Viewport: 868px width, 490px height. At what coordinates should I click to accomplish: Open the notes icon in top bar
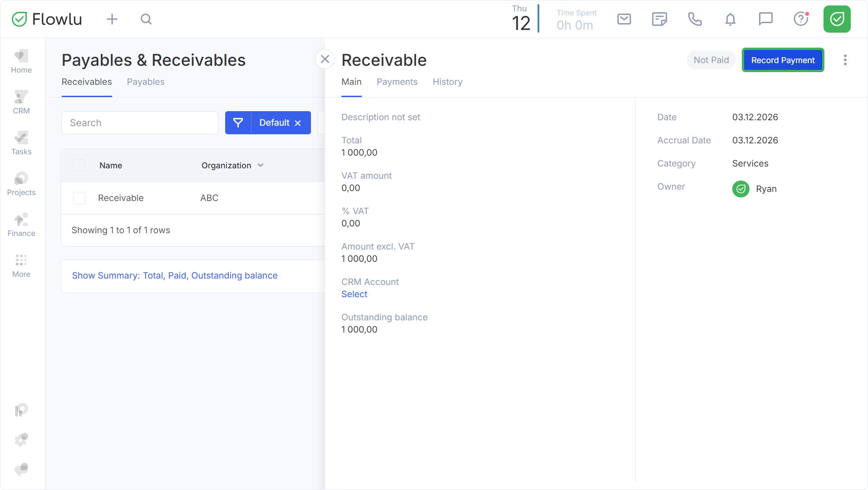pos(659,19)
